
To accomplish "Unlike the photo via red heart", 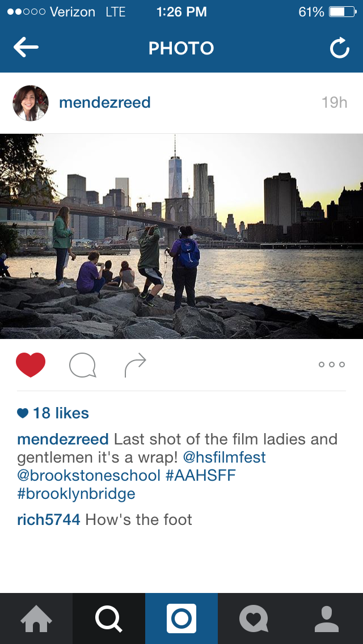I will coord(31,365).
